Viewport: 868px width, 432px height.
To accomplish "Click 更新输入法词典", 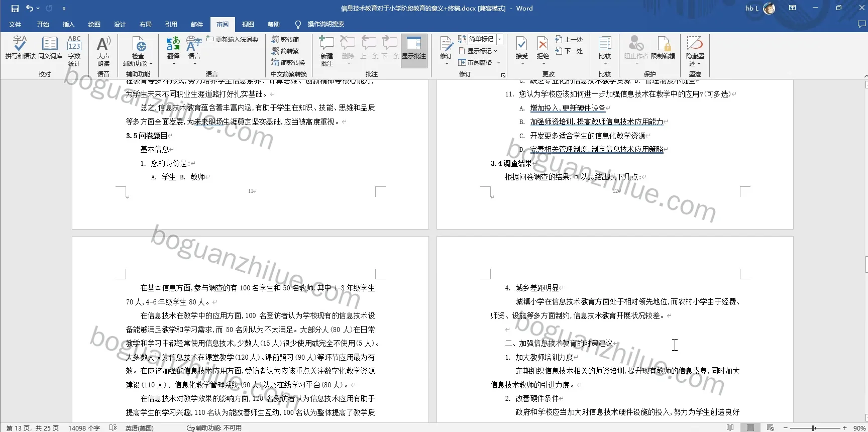I will [233, 39].
